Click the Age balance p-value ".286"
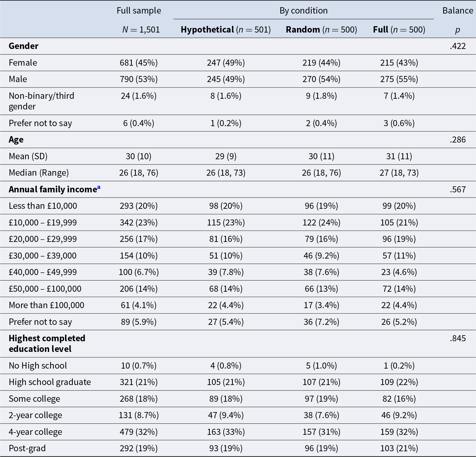476x457 pixels. tap(458, 140)
